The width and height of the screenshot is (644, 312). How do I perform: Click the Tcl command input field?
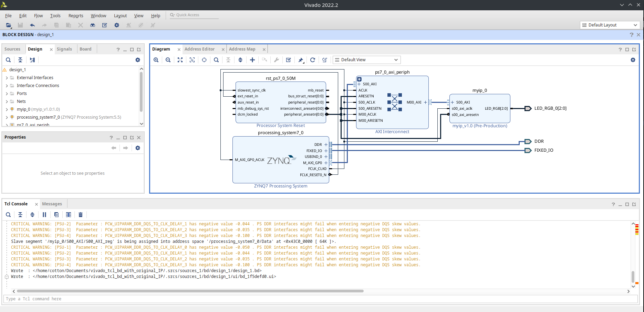[x=320, y=299]
